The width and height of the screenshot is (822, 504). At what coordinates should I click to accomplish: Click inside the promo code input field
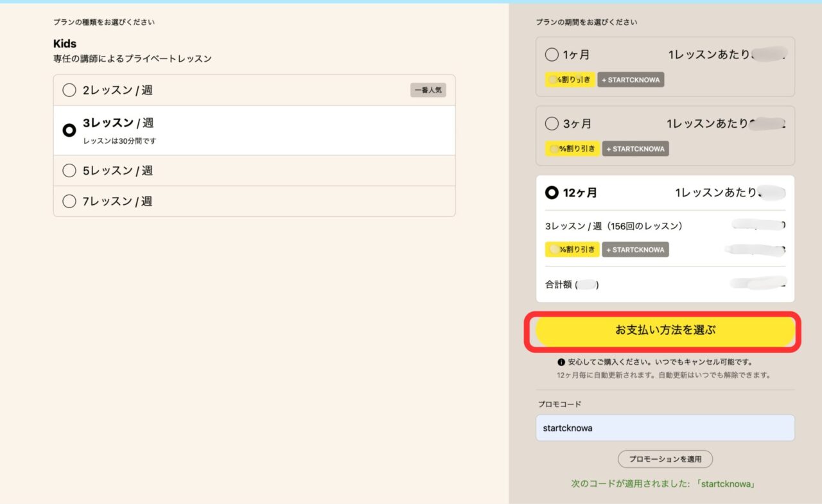point(665,428)
